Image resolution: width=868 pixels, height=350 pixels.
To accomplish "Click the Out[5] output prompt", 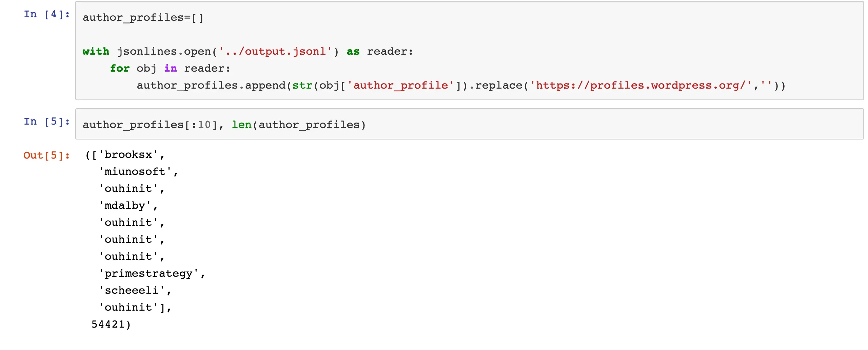I will tap(46, 155).
